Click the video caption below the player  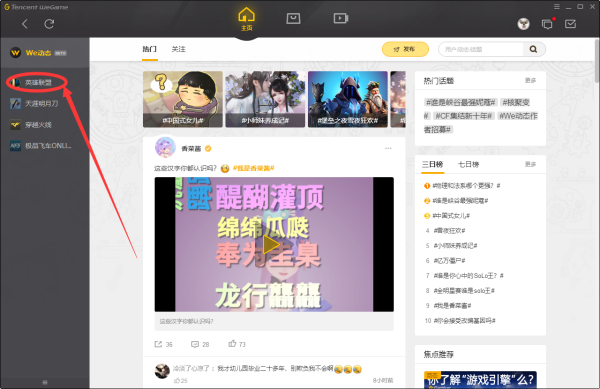(186, 321)
